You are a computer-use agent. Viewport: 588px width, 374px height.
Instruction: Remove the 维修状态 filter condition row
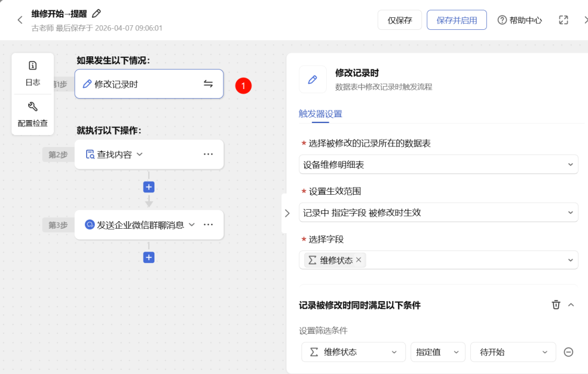[x=568, y=352]
